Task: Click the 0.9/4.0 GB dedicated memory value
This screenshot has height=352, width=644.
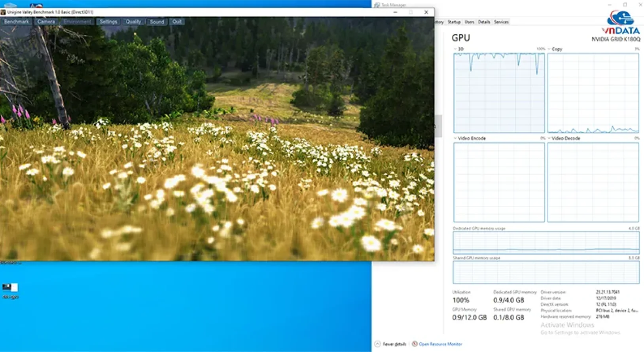Action: tap(509, 300)
